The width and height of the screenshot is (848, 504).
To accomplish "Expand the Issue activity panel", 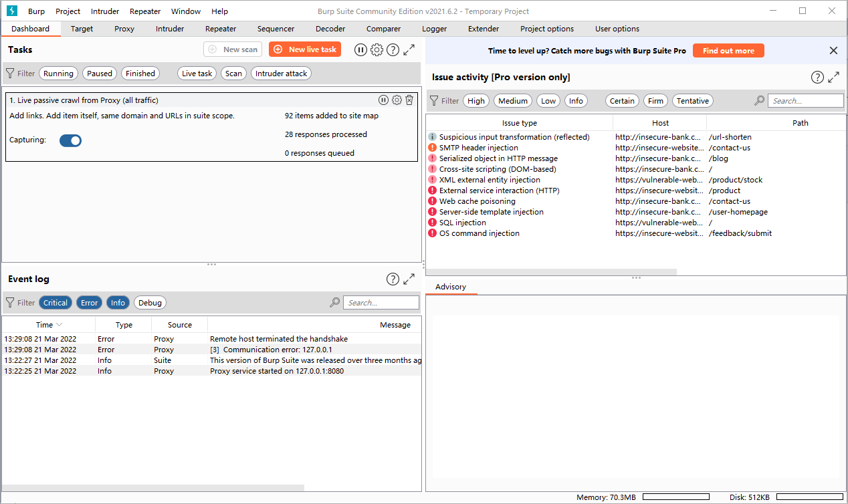I will 833,77.
